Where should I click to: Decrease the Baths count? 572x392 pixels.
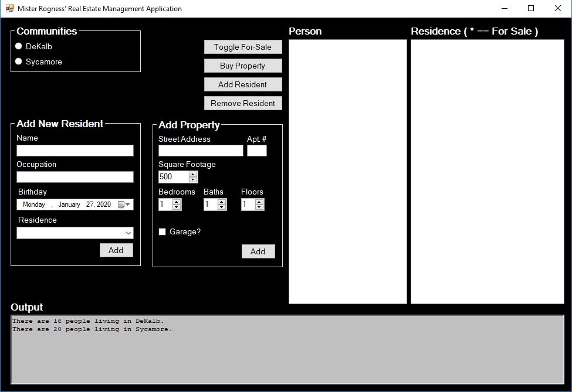coord(222,207)
